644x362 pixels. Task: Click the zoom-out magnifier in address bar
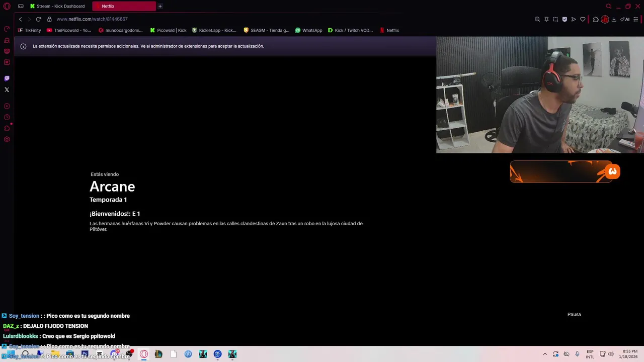tap(537, 19)
